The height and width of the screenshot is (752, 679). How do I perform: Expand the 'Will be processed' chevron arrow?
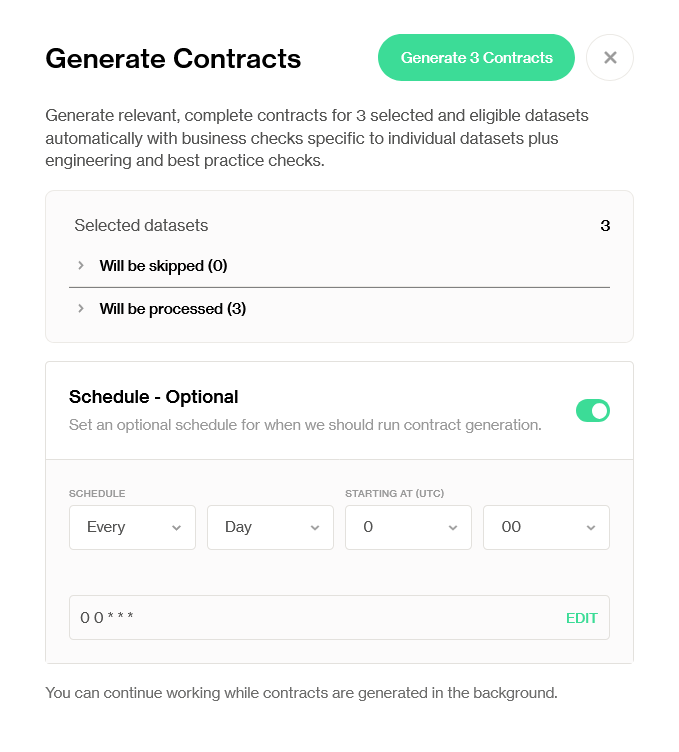click(81, 309)
